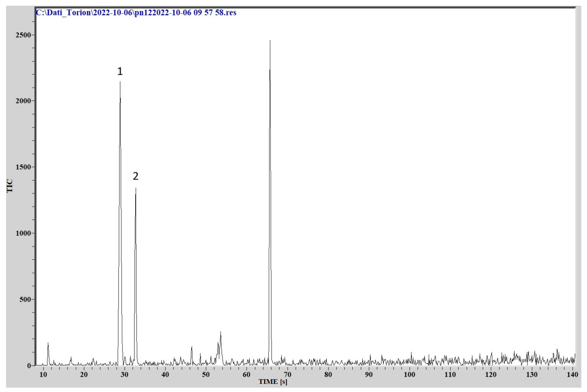Click the 140 x-axis tick label
This screenshot has height=392, width=587.
click(572, 374)
